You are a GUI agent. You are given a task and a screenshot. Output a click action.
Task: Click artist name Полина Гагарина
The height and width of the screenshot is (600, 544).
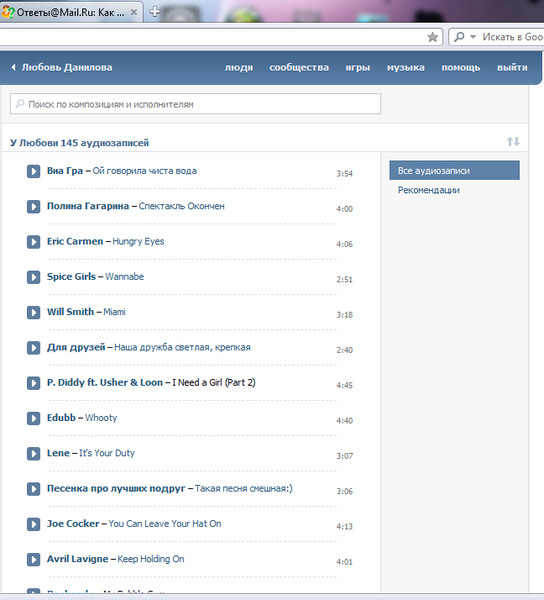tap(88, 206)
